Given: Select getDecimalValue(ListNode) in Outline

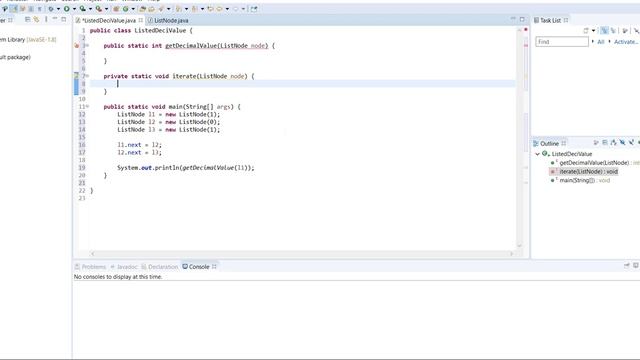Looking at the screenshot, I should pos(594,162).
